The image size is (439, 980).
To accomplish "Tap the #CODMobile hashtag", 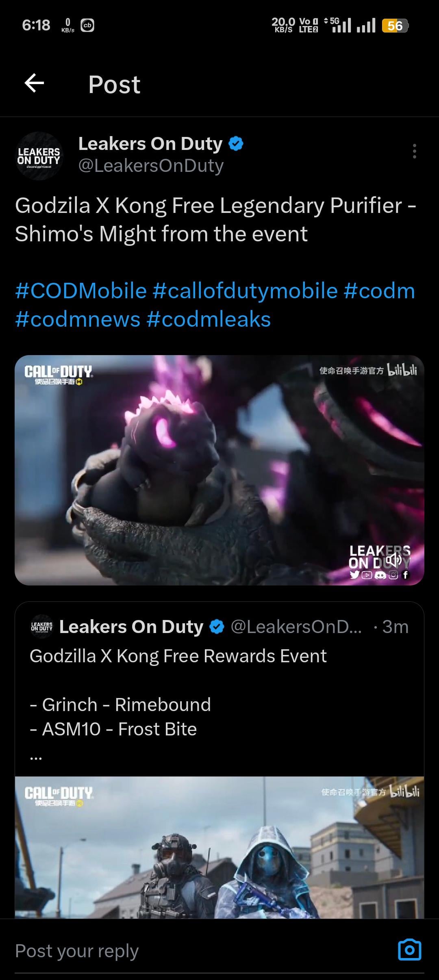I will (x=81, y=291).
